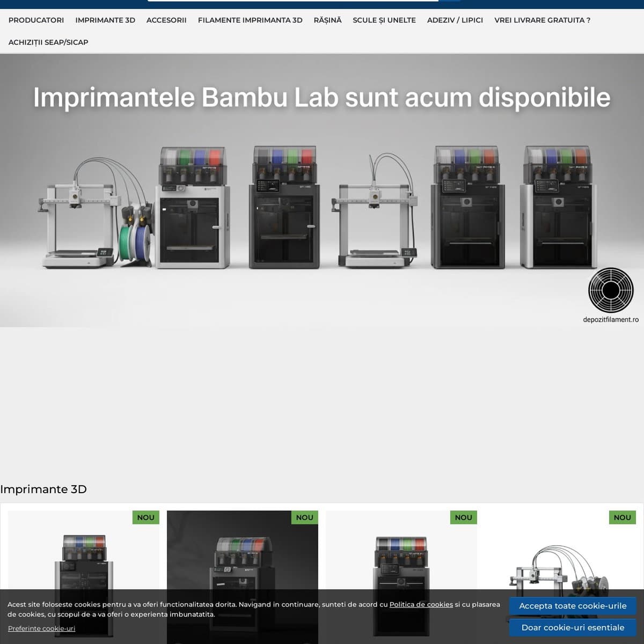Image resolution: width=644 pixels, height=644 pixels.
Task: Open VREI LIVRARE GRATUITA ? page
Action: tap(542, 20)
